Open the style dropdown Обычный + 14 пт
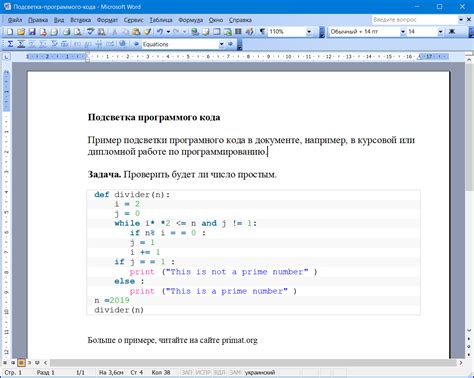Screen dimensions: 474x378 pyautogui.click(x=403, y=32)
